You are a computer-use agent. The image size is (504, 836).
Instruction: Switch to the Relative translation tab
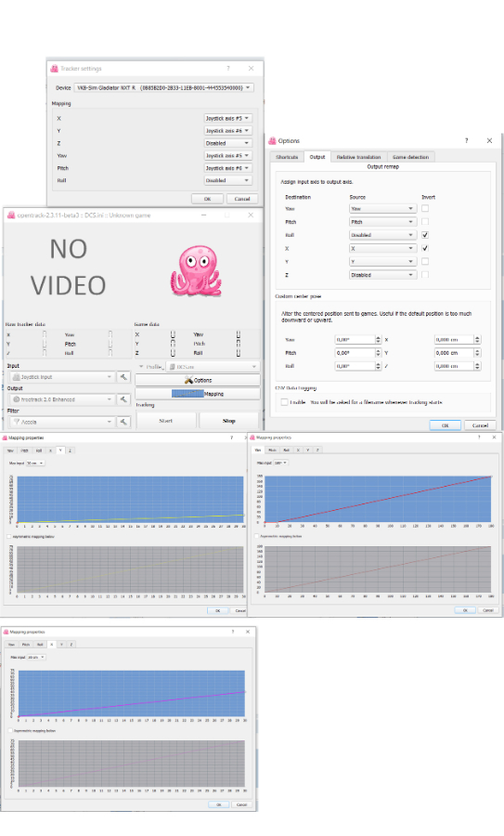[x=358, y=157]
